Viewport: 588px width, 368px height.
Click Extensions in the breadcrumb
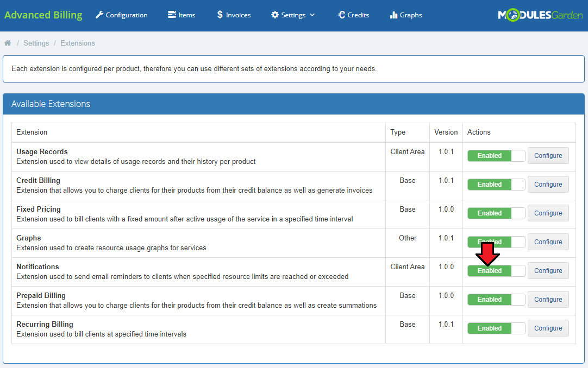78,43
